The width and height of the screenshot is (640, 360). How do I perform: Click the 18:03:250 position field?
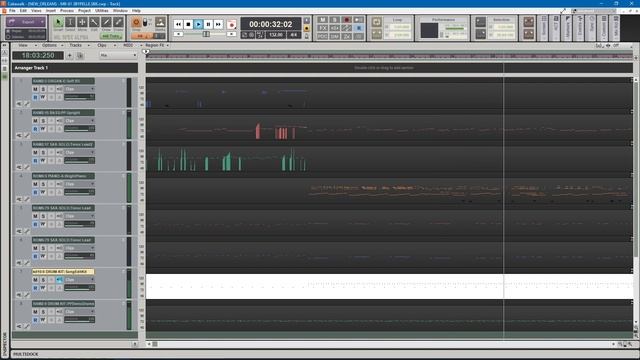(x=38, y=56)
